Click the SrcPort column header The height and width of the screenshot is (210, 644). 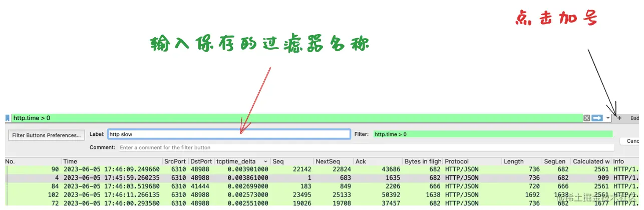point(175,161)
